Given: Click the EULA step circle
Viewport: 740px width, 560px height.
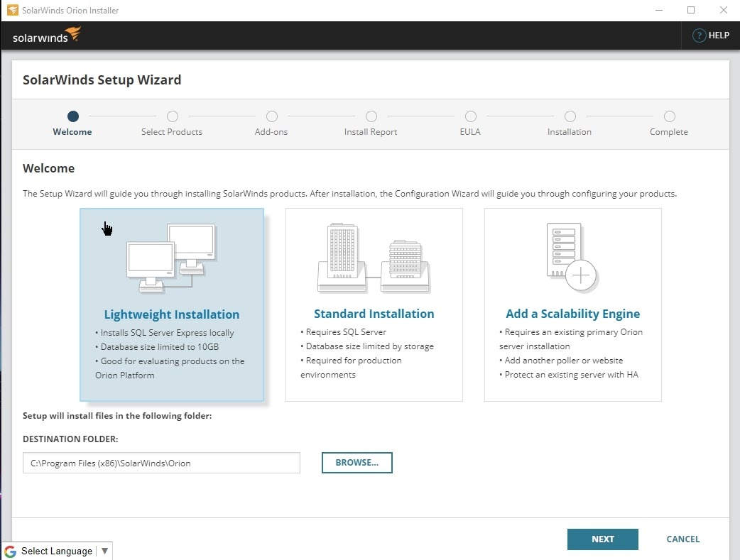Looking at the screenshot, I should 471,116.
